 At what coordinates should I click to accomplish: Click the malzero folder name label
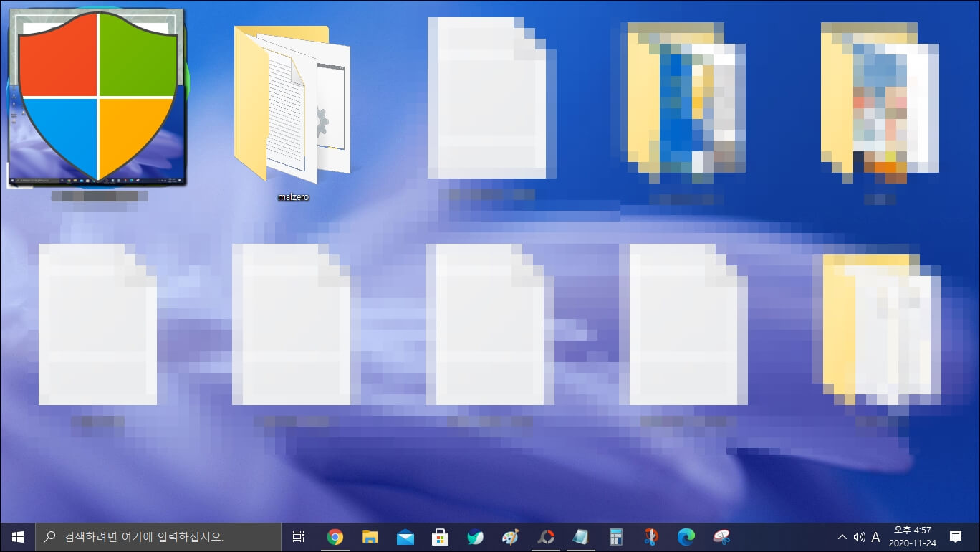(294, 196)
